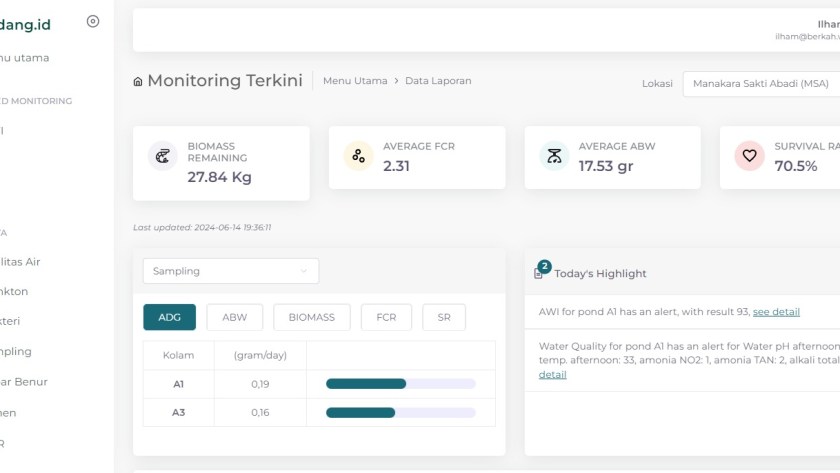Click the user profile name at top right
This screenshot has height=473, width=840.
click(x=829, y=24)
